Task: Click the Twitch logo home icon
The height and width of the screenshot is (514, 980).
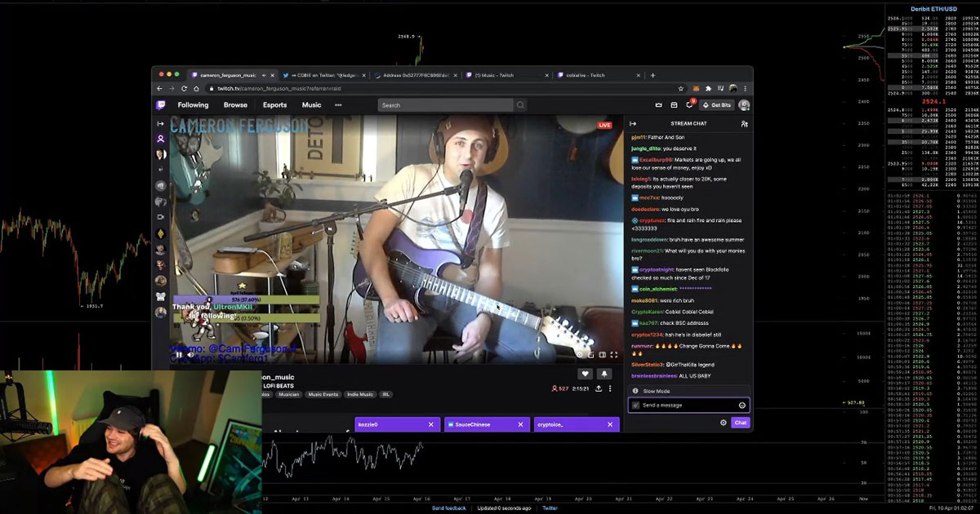Action: (x=161, y=105)
